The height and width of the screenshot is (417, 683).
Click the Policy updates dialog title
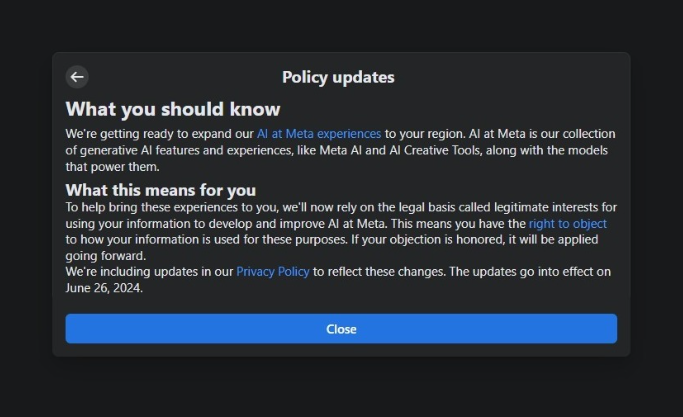pos(338,77)
